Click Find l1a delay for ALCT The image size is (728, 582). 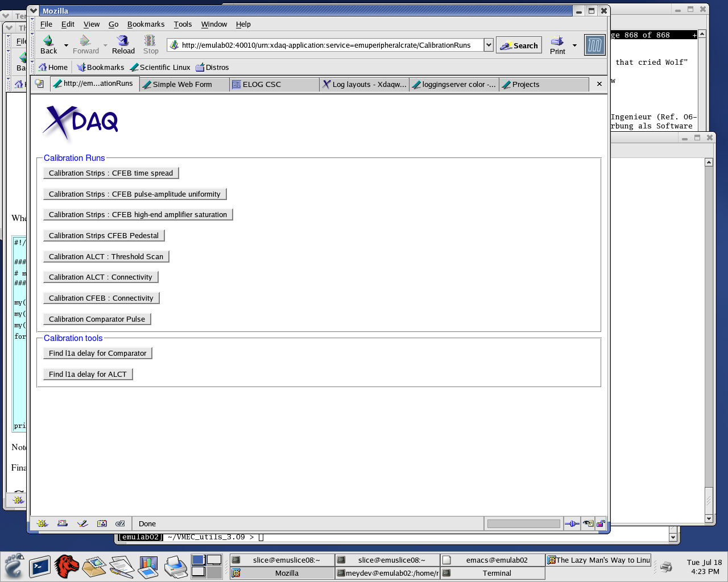pos(88,374)
